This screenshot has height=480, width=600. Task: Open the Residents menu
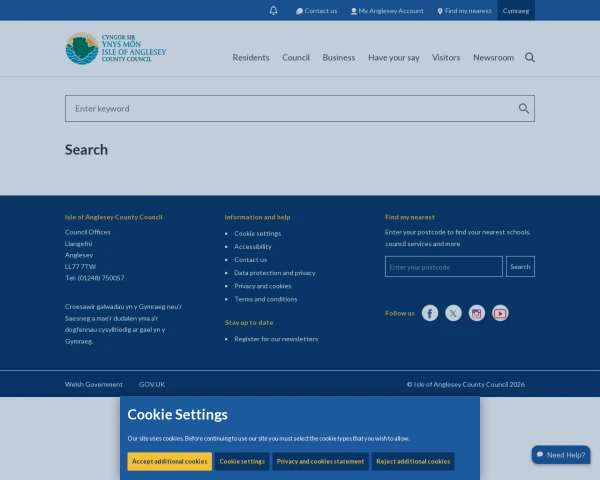tap(251, 58)
